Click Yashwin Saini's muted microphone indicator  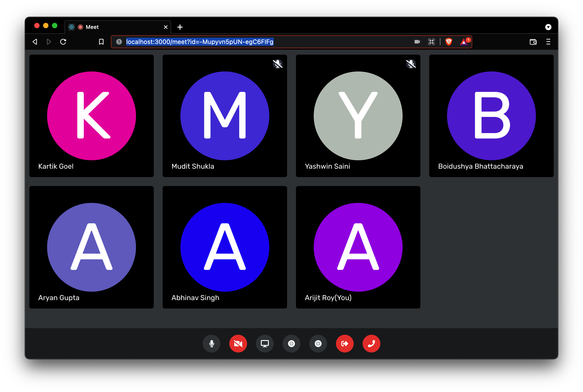411,64
